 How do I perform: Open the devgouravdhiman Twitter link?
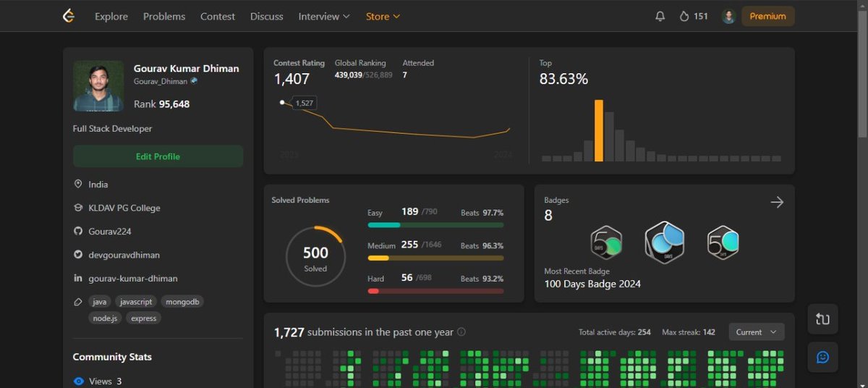click(x=124, y=255)
